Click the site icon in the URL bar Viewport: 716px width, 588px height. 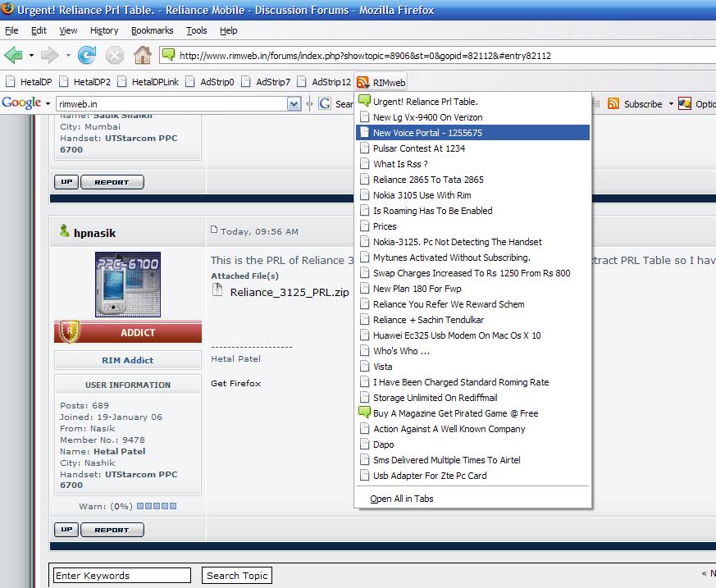click(168, 55)
